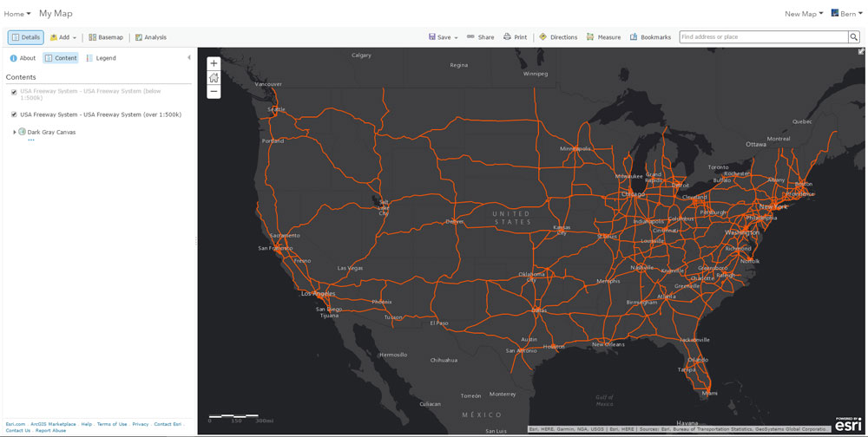The image size is (868, 437).
Task: Open the Report Abuse link
Action: click(50, 430)
